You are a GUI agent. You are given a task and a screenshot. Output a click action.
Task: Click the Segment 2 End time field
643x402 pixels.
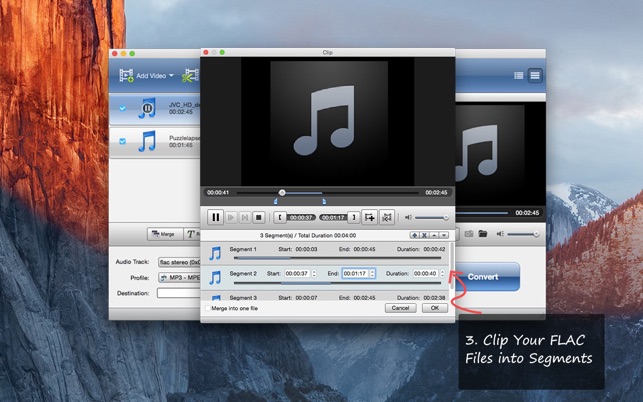tap(355, 273)
